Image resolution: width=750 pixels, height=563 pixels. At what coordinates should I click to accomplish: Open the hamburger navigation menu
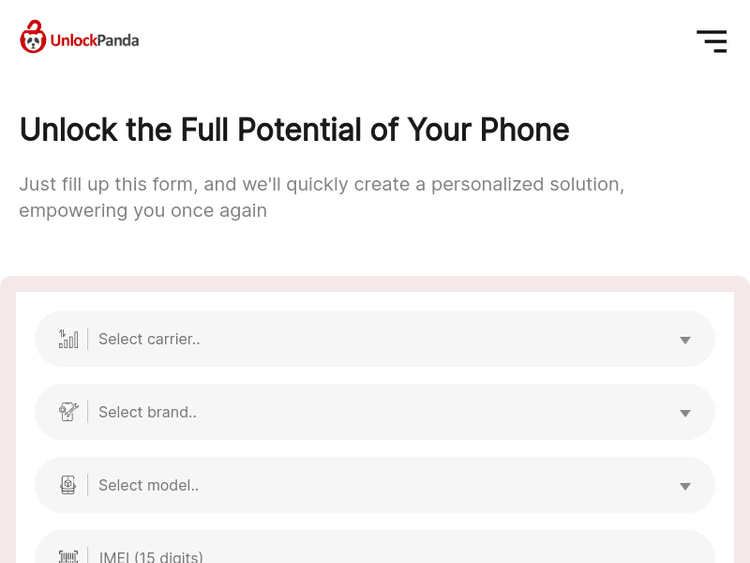(x=711, y=41)
